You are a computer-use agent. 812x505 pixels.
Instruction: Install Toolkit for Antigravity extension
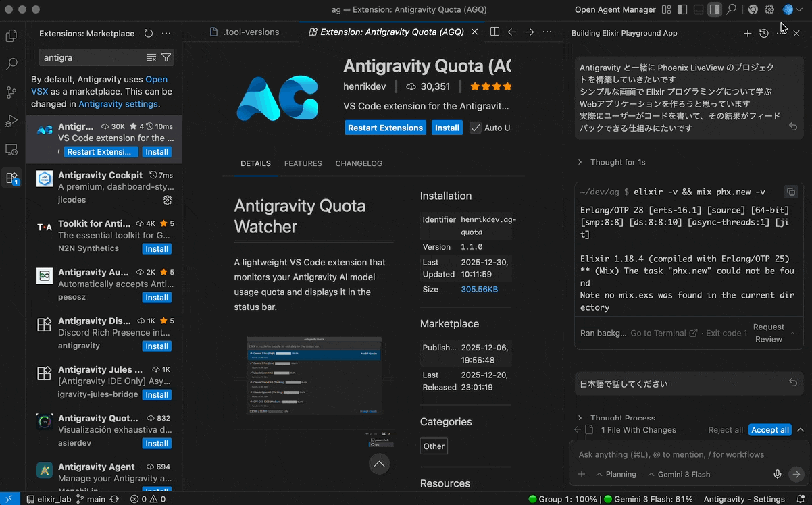(157, 249)
